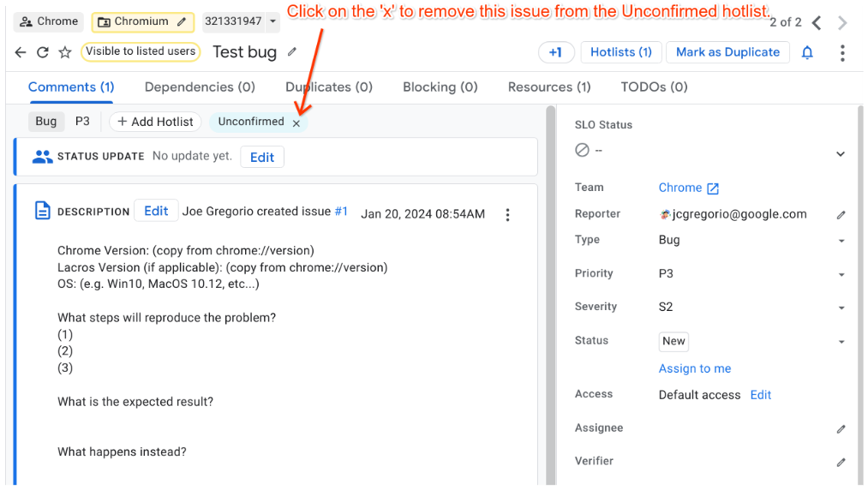Click the refresh icon
The image size is (868, 490).
(43, 52)
